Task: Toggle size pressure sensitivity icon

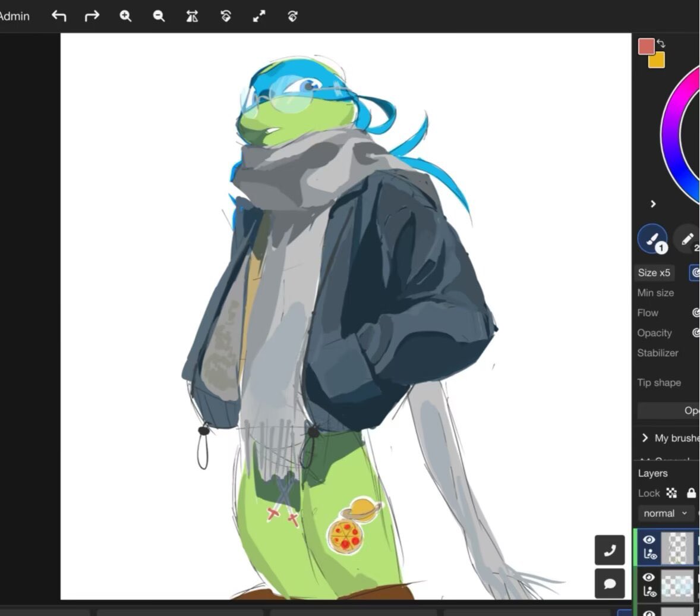Action: 695,272
